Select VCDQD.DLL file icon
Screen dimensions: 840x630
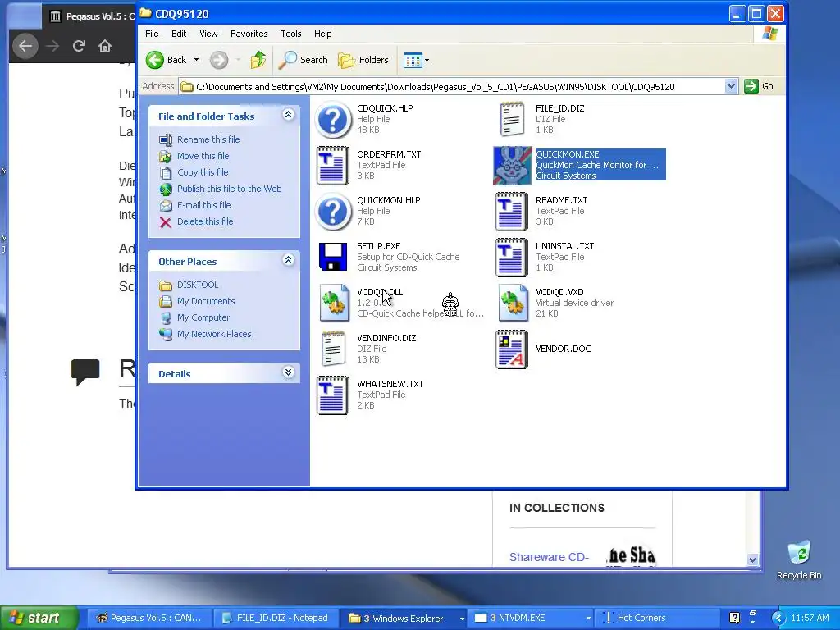(335, 304)
